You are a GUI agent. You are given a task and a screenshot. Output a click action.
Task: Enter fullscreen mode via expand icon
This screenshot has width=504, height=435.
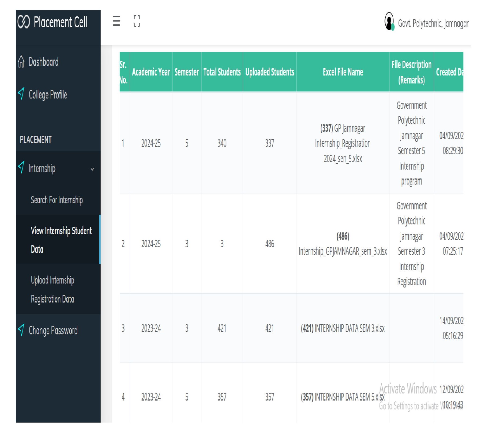point(137,21)
